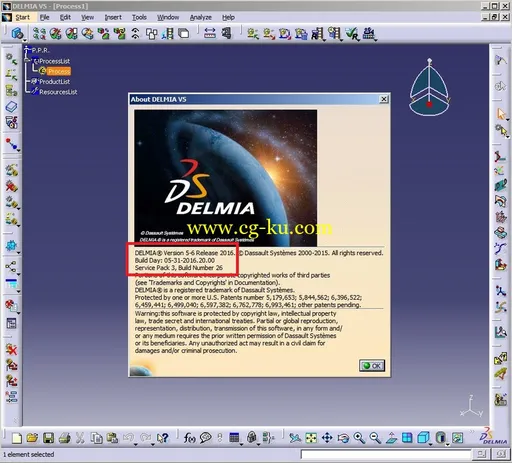This screenshot has height=463, width=512.
Task: Select the highlighted Process tree item
Action: point(59,71)
